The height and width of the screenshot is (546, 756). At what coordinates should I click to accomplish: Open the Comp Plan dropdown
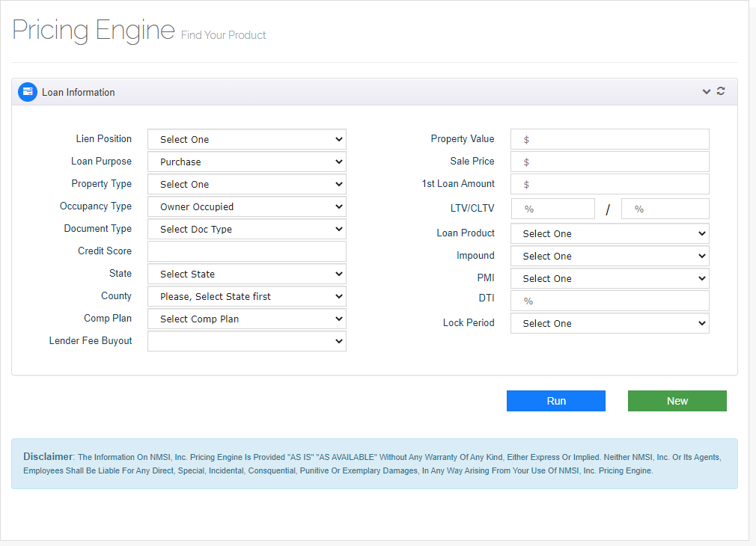pos(247,319)
